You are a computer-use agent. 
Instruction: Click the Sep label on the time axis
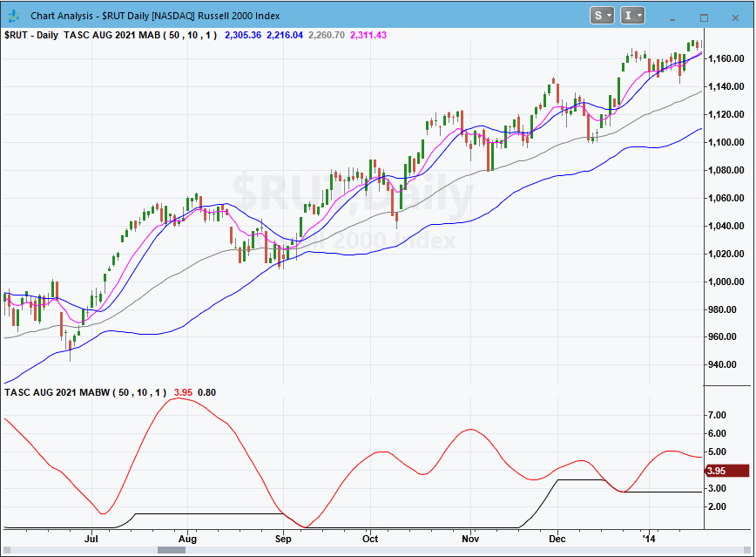[284, 540]
